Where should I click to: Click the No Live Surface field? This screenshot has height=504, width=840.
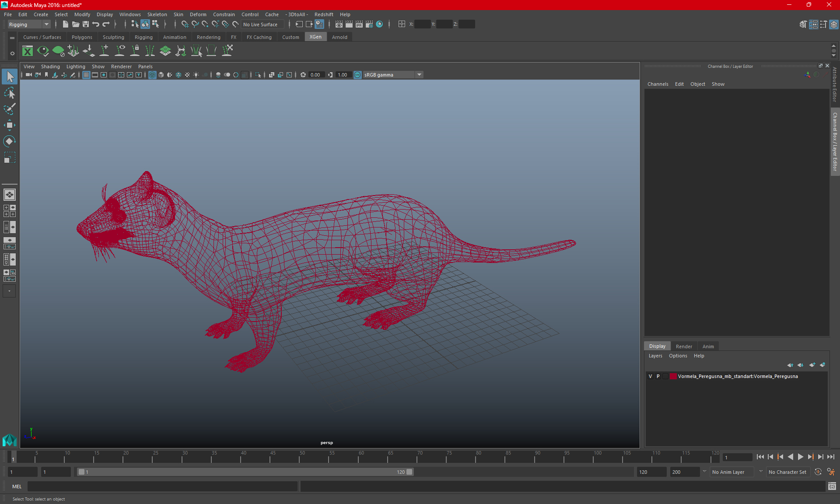262,24
